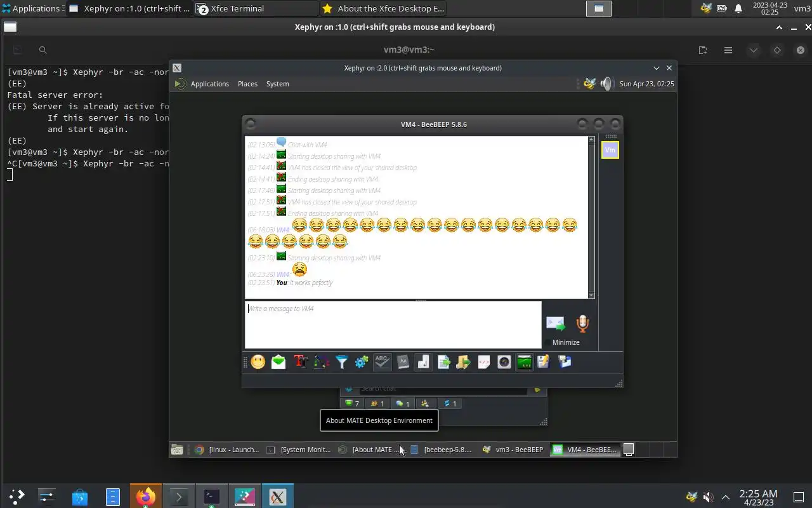Click the round camera screenshot icon in toolbar
The width and height of the screenshot is (812, 508).
pos(504,362)
